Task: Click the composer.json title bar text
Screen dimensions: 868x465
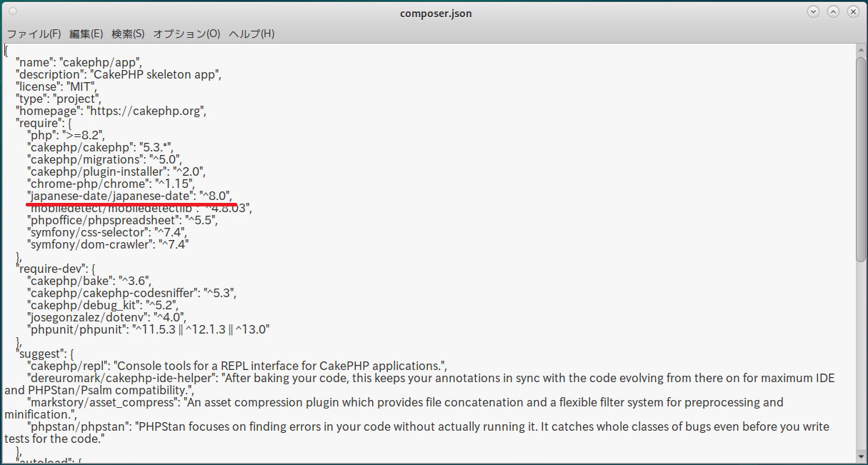Action: point(436,14)
